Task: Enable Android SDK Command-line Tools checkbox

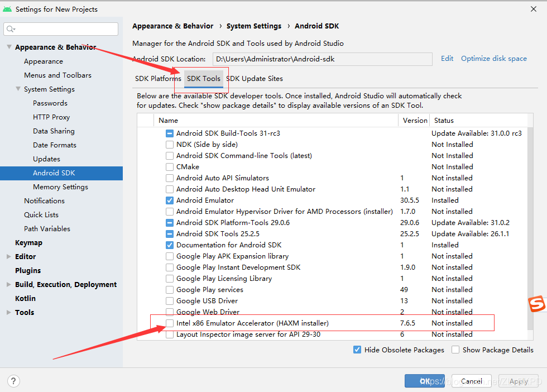Action: coord(170,156)
